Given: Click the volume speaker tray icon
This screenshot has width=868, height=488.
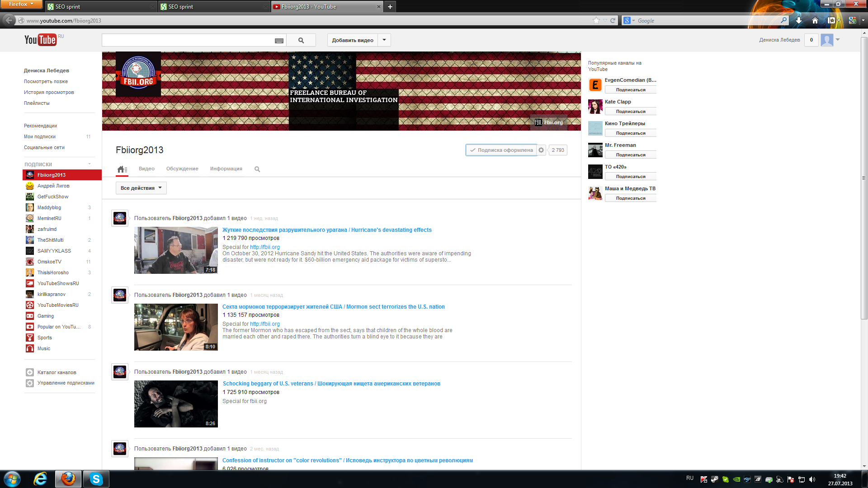Looking at the screenshot, I should [x=812, y=479].
